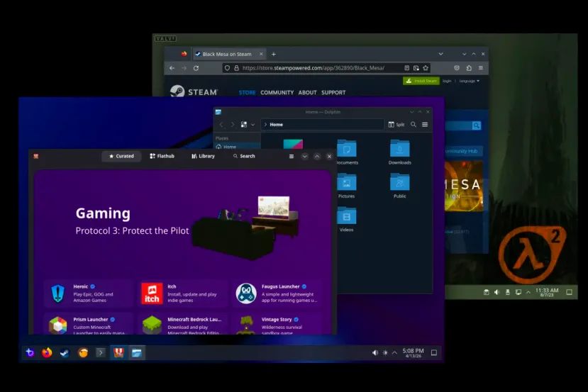Select the Black Mesa on Steam browser tab
588x392 pixels.
(229, 54)
